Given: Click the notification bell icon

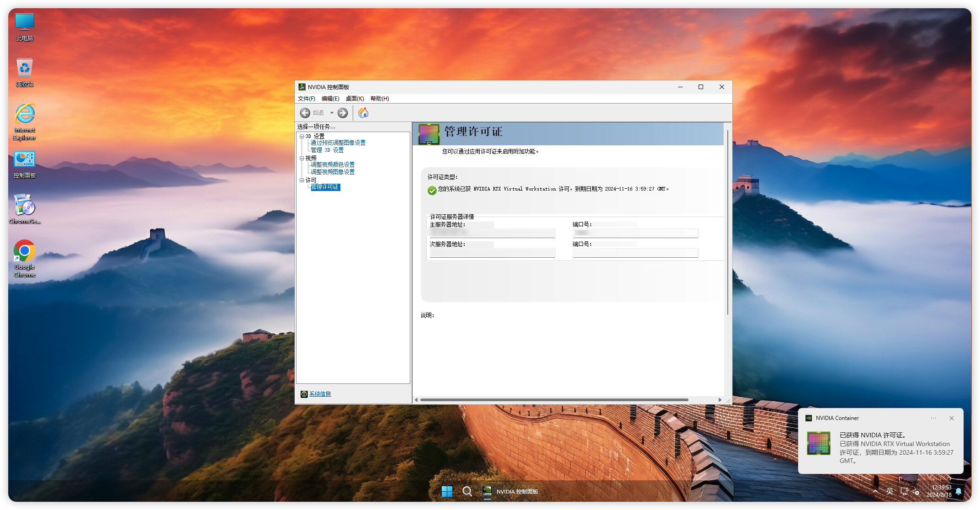Looking at the screenshot, I should coord(959,491).
